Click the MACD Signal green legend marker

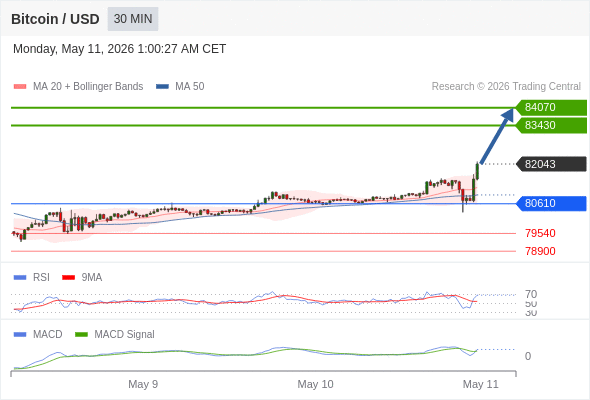point(81,335)
